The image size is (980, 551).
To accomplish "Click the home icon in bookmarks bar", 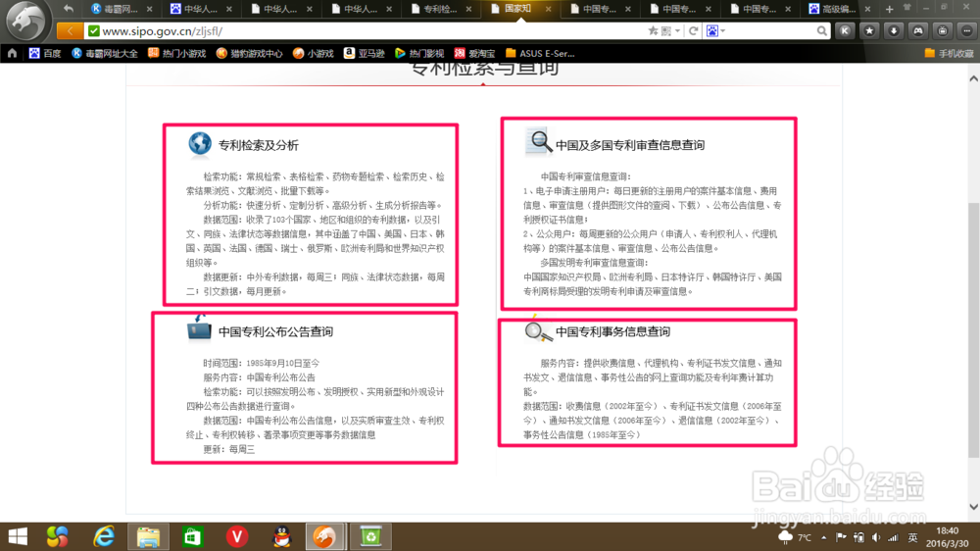I will click(x=12, y=53).
